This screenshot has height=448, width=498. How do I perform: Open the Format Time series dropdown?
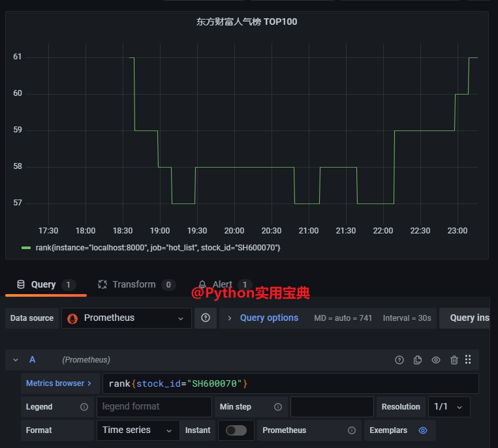tap(138, 430)
